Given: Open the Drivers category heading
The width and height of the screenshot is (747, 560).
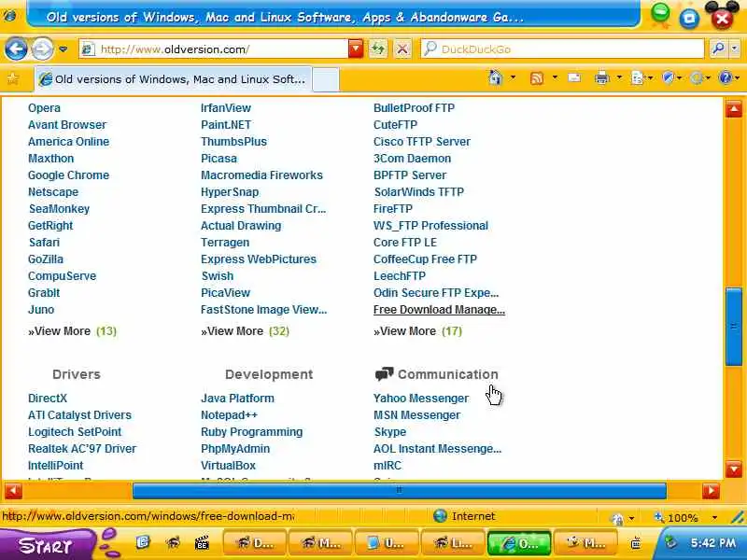Looking at the screenshot, I should tap(77, 374).
